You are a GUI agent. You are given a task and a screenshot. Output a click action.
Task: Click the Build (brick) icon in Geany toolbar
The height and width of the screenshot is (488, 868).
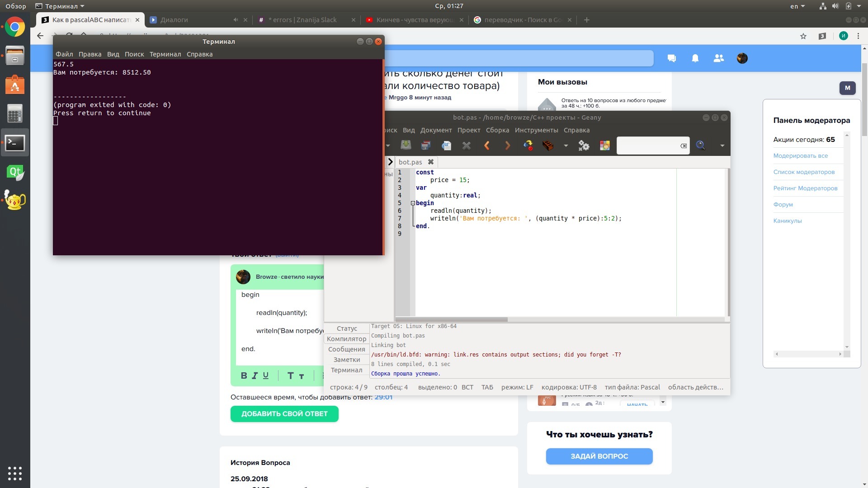tap(548, 145)
